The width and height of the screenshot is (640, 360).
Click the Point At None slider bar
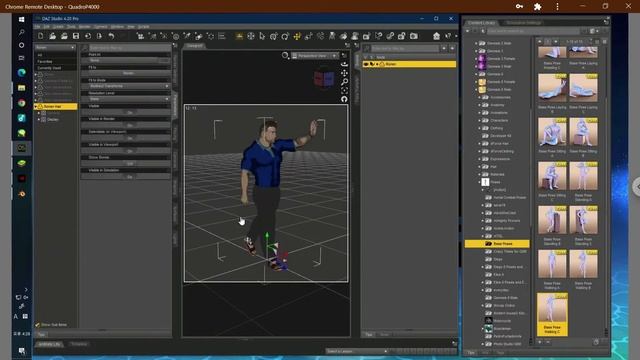[126, 60]
